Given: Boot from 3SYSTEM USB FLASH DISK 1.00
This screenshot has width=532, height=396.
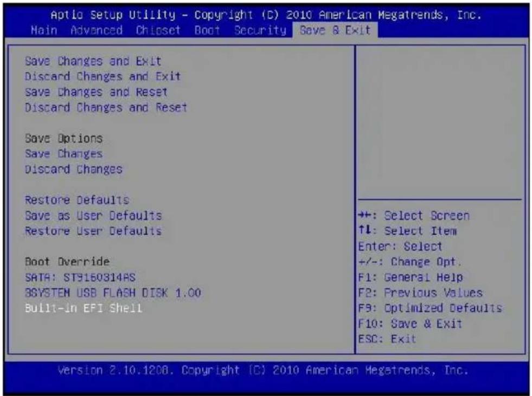Looking at the screenshot, I should coord(113,293).
